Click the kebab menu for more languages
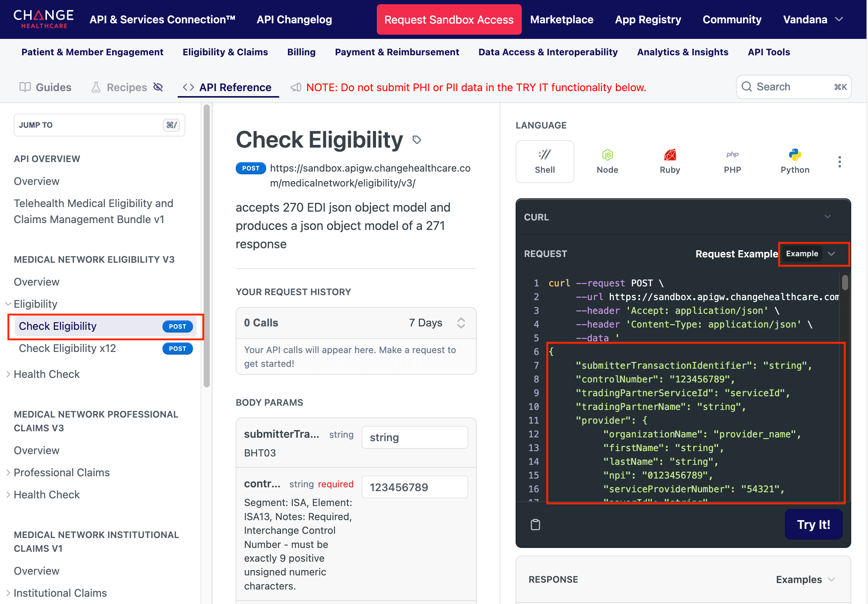 pos(839,162)
